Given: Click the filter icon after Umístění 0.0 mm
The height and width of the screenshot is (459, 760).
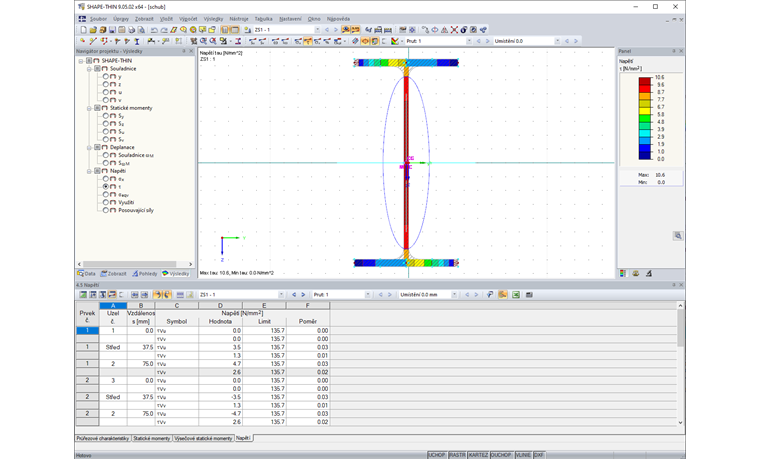Looking at the screenshot, I should point(490,295).
